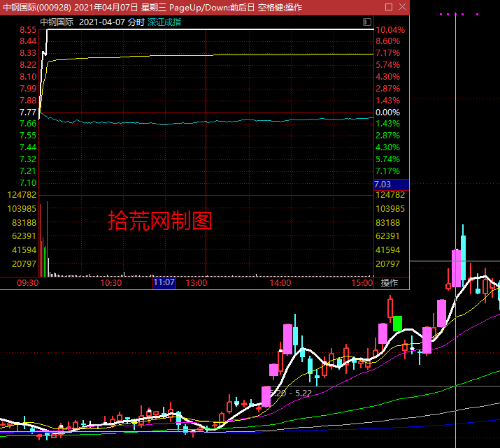The image size is (500, 448).
Task: Select the 11:07 highlighted time marker
Action: pos(164,283)
